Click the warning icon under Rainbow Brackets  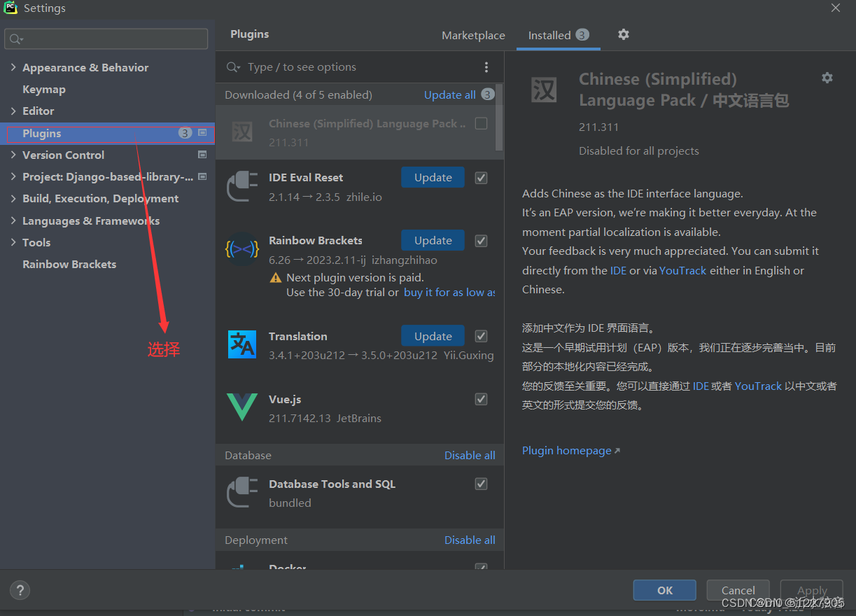click(x=276, y=278)
